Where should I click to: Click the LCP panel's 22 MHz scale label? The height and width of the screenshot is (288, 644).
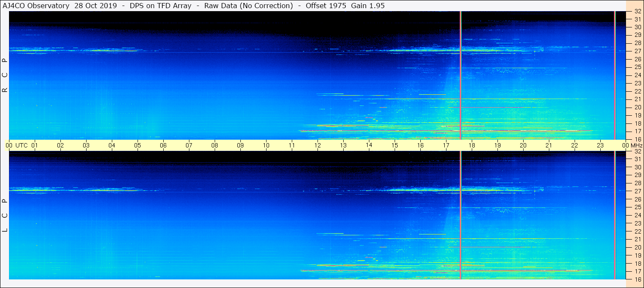coord(637,231)
